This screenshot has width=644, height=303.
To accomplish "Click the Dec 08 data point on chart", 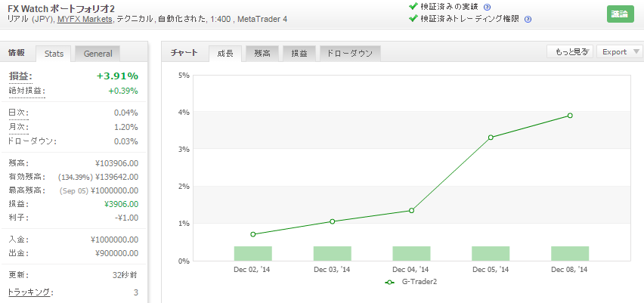I will point(570,116).
